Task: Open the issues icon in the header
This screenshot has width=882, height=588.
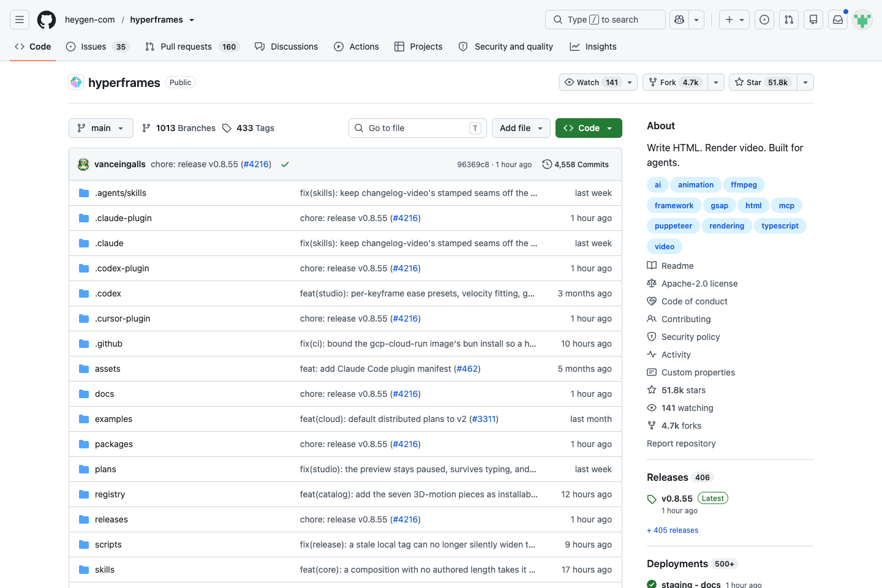Action: (x=764, y=20)
